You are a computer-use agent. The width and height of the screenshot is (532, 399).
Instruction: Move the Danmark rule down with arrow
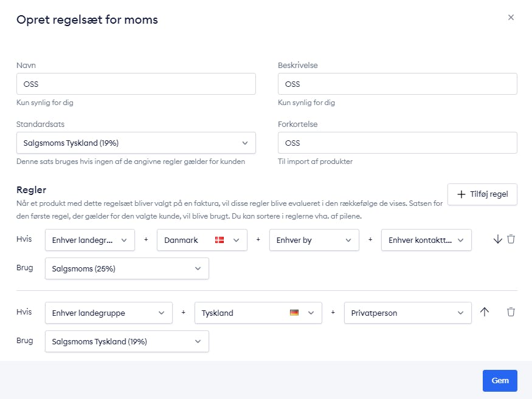pyautogui.click(x=497, y=239)
